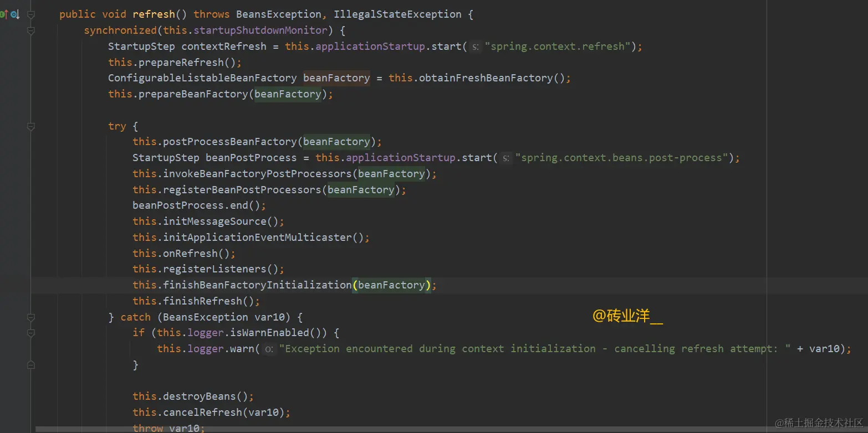Click the "spring.context.beans.post-process" string
The height and width of the screenshot is (433, 868).
(x=621, y=158)
